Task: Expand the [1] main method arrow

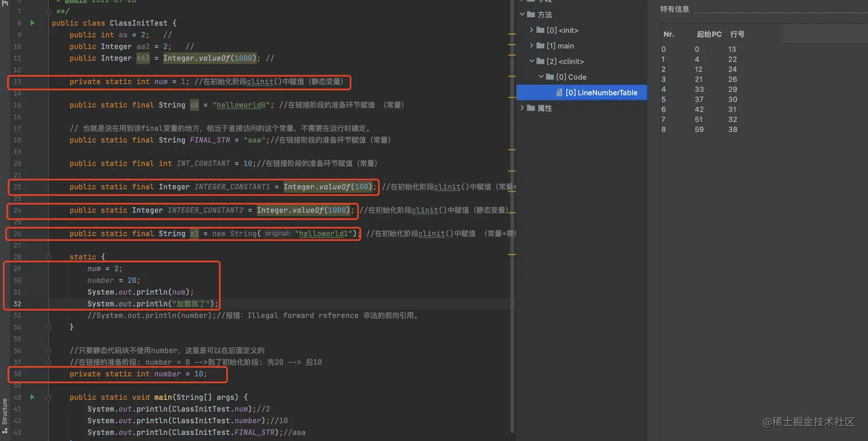Action: pos(532,45)
